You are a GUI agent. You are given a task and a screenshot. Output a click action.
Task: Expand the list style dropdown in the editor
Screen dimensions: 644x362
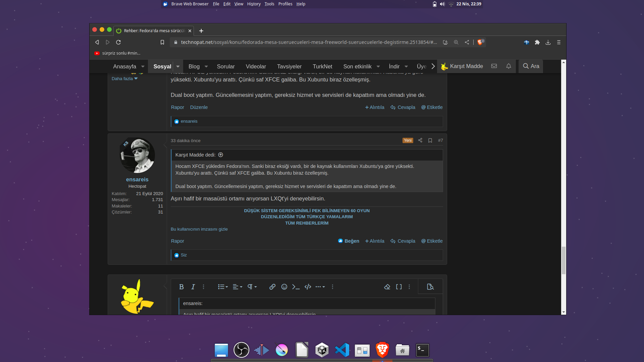pyautogui.click(x=222, y=287)
